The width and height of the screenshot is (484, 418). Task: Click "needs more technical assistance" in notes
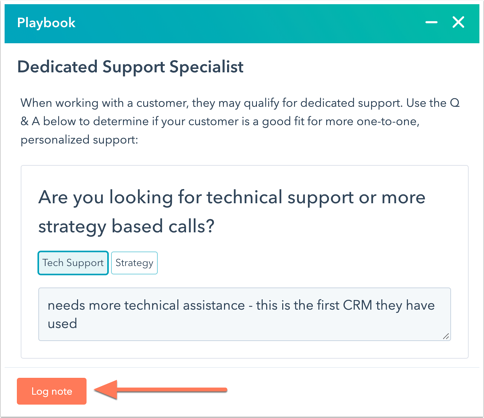point(146,305)
